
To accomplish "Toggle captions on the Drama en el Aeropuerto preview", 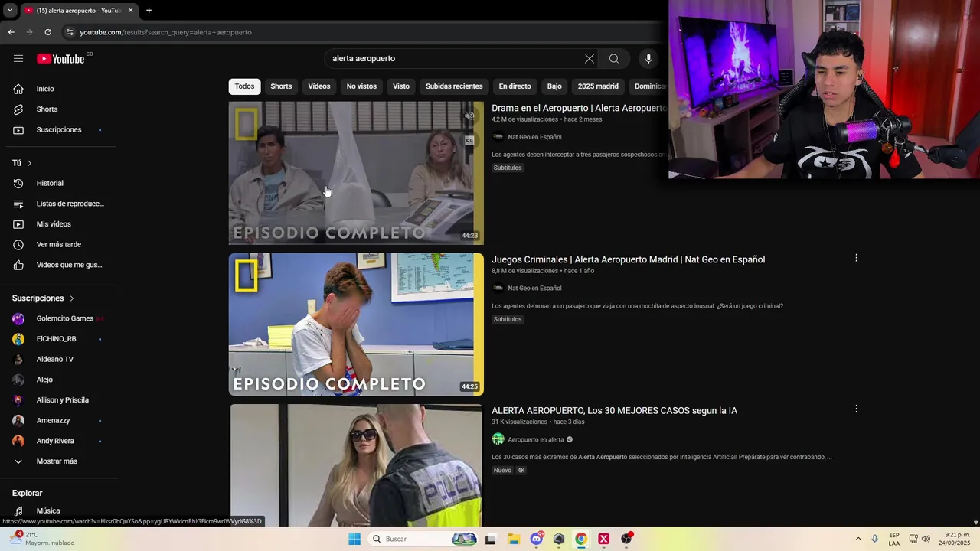I will coord(469,141).
